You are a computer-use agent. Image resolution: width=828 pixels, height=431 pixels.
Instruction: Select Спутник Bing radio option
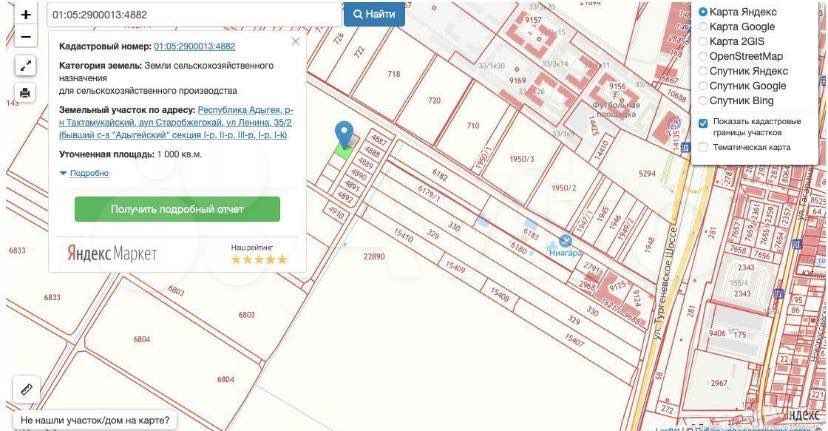click(703, 100)
